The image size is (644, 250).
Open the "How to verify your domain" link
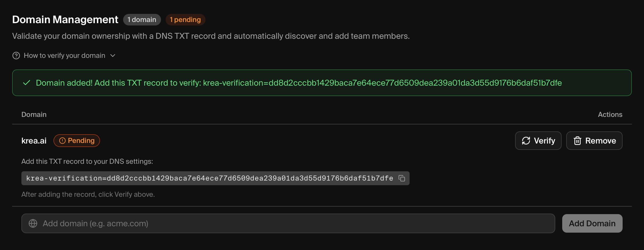pos(64,56)
